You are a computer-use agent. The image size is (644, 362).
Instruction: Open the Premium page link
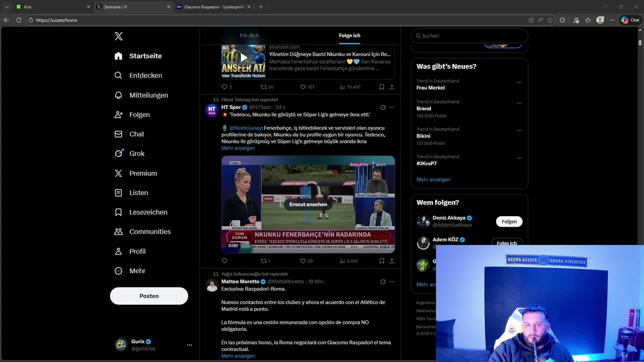[136, 173]
